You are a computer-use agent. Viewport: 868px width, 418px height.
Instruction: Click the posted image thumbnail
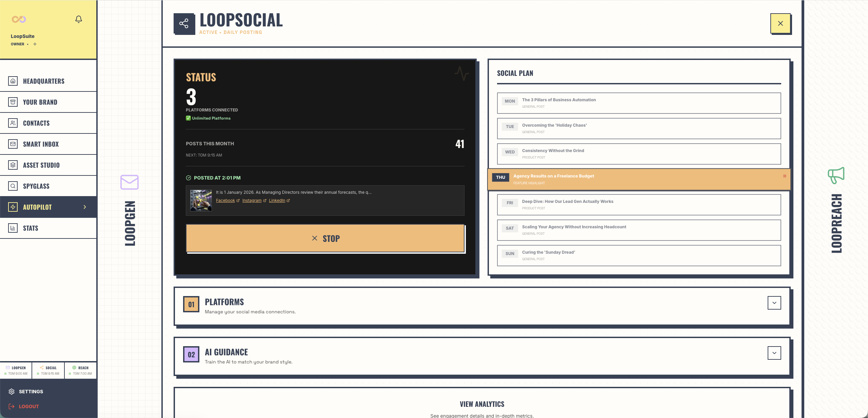(201, 200)
